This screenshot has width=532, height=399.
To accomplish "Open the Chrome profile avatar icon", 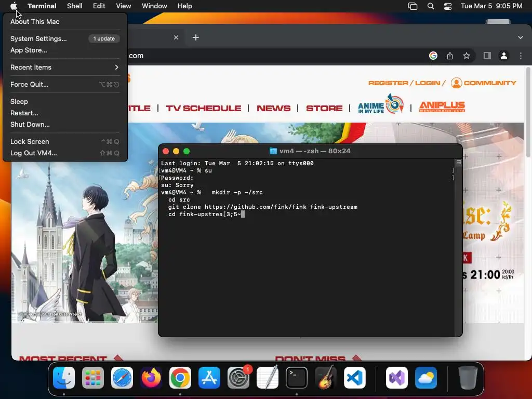I will 504,56.
